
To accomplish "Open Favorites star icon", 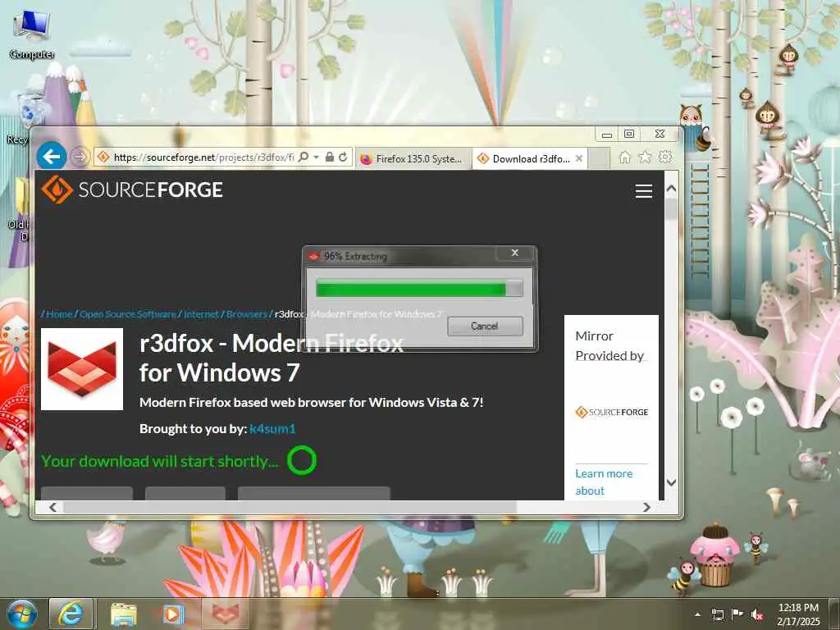I will tap(645, 157).
